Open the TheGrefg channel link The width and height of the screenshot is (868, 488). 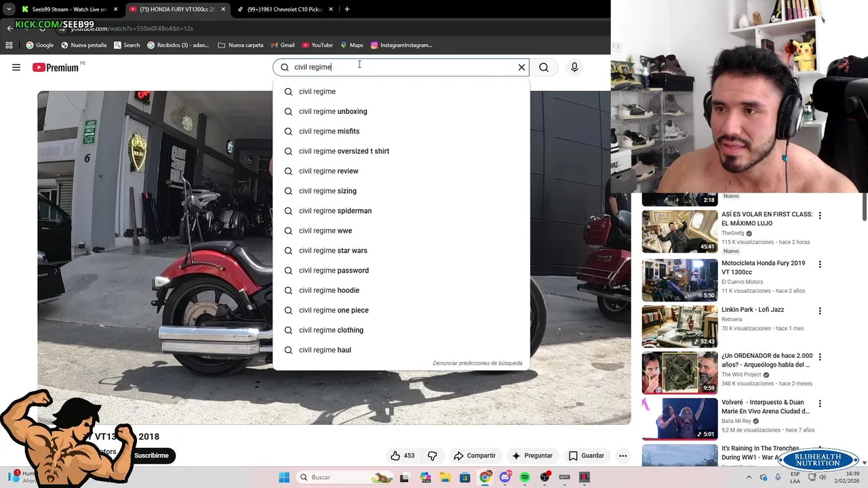point(732,233)
